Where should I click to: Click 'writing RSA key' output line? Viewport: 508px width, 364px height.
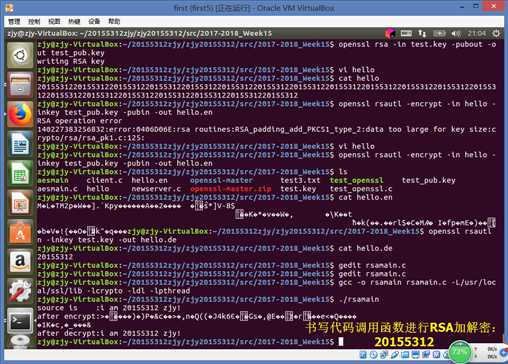71,61
